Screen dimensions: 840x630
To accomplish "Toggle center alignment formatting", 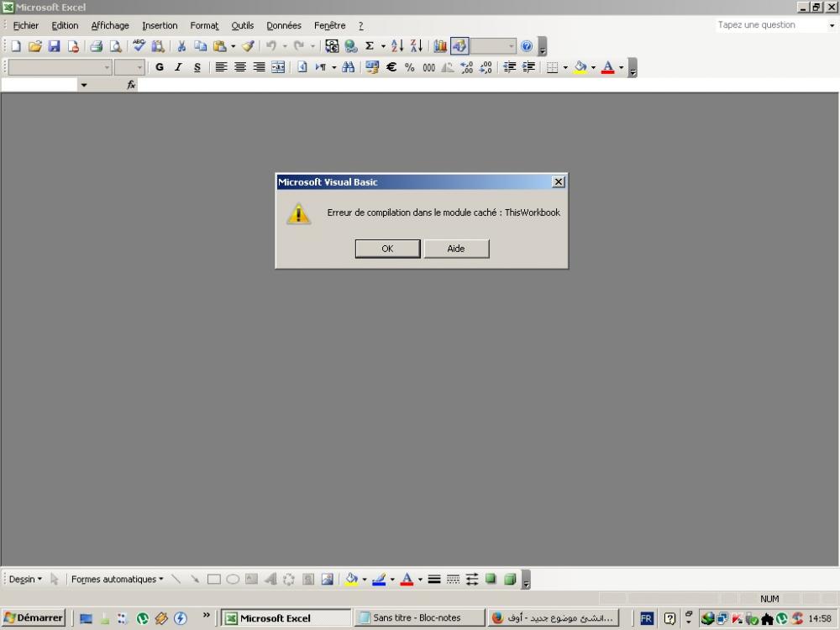I will tap(240, 67).
